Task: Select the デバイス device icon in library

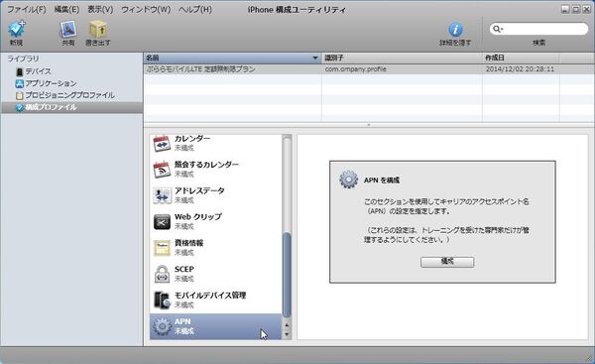Action: point(20,71)
